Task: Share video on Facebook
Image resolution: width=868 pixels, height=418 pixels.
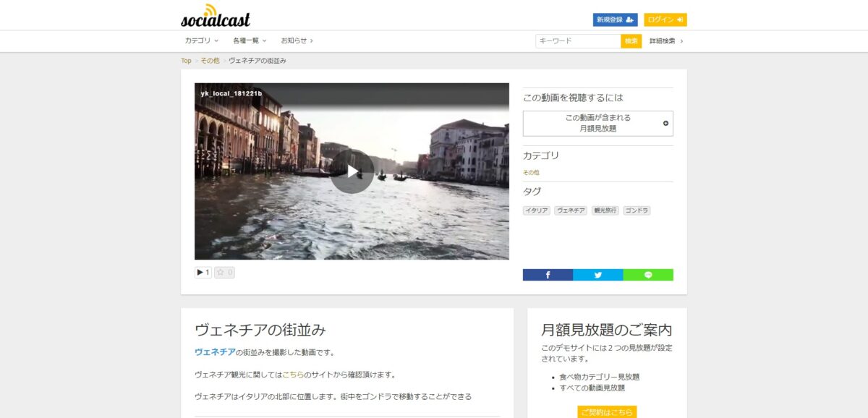Action: pos(548,275)
